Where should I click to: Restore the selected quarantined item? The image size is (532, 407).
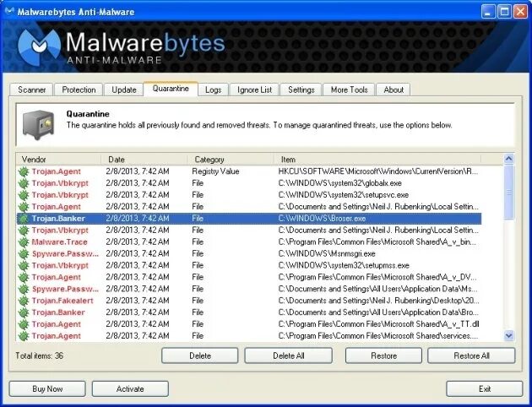[383, 355]
